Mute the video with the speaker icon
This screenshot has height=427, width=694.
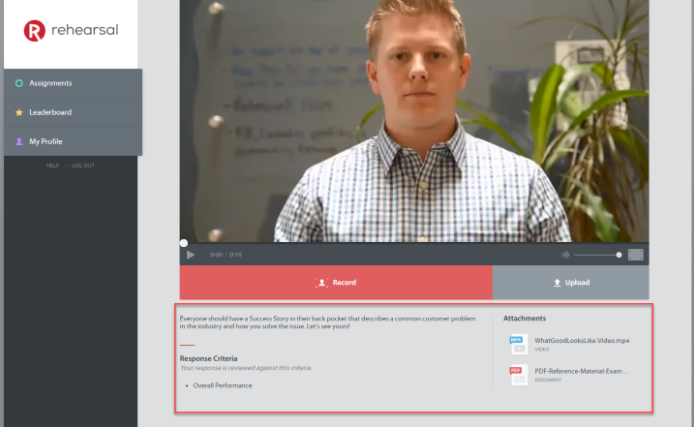pyautogui.click(x=565, y=255)
